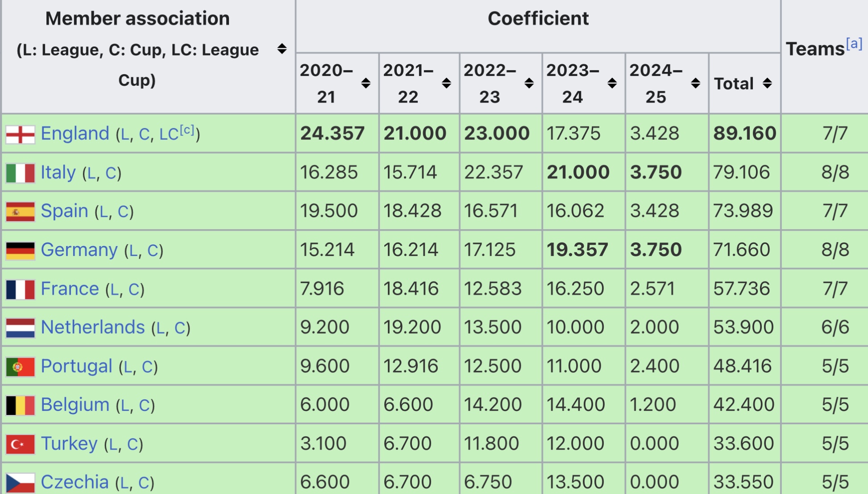Open the Spain article link
868x494 pixels.
coord(65,210)
